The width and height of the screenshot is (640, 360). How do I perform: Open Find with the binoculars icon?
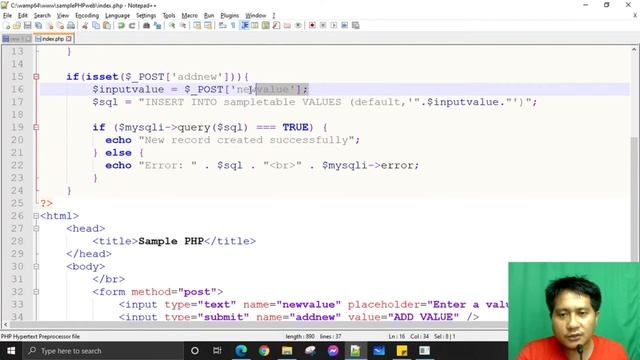pyautogui.click(x=147, y=25)
